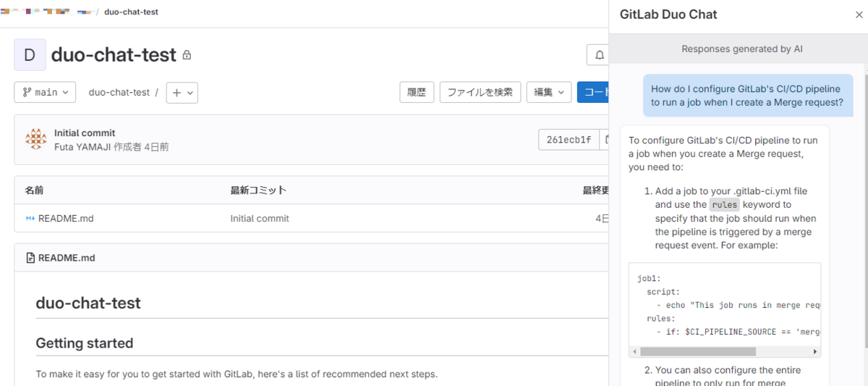
Task: Click the commit author name Futa YAMAJI
Action: [82, 146]
